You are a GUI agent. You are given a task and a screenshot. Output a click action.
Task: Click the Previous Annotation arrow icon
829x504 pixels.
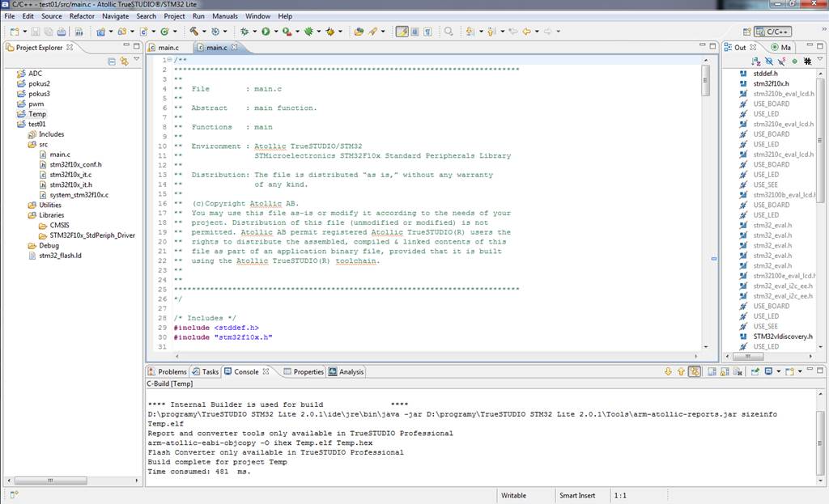(x=491, y=32)
